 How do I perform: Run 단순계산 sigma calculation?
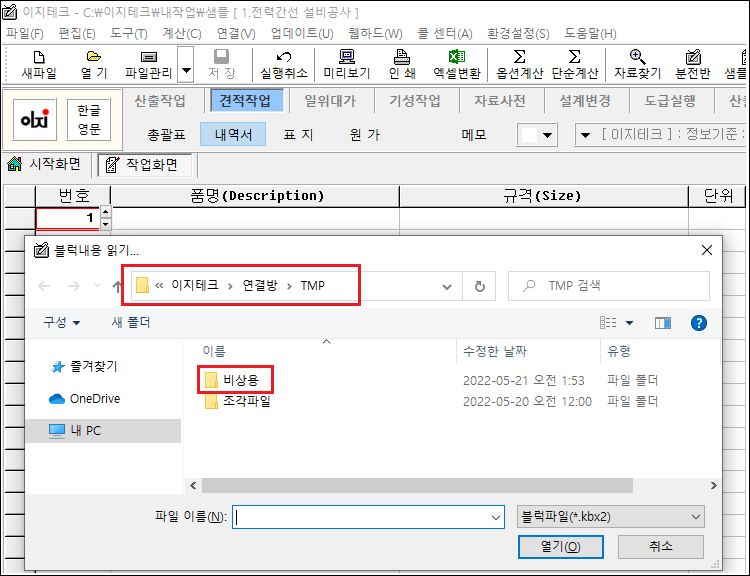tap(574, 65)
